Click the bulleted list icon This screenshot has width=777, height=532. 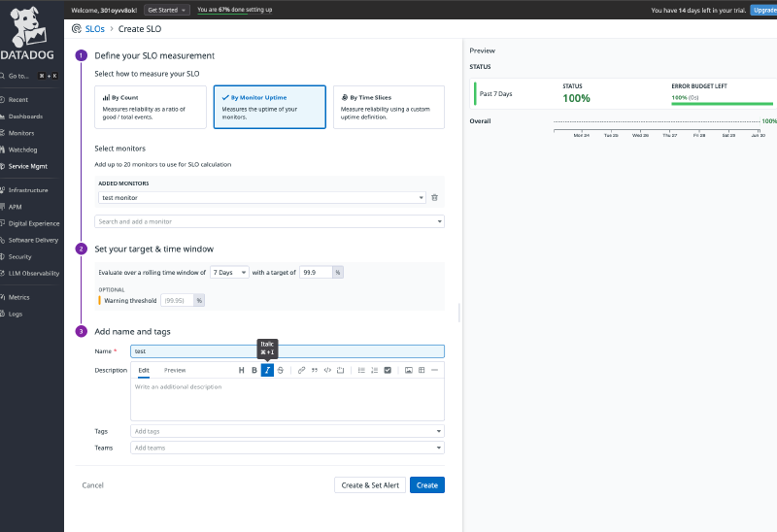pos(361,370)
